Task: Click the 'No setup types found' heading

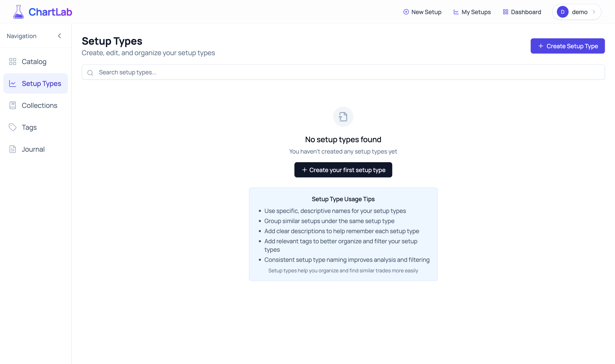Action: 343,139
